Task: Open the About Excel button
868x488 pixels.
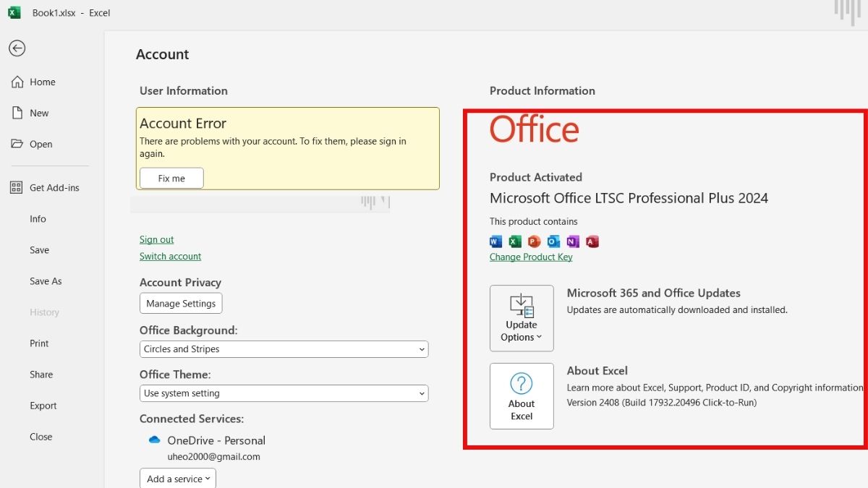Action: (522, 396)
